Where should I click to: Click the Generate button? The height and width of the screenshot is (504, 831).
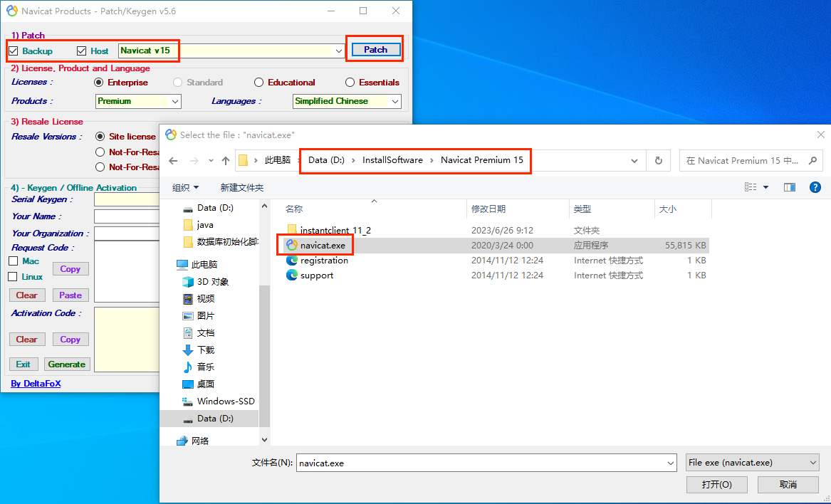(67, 364)
